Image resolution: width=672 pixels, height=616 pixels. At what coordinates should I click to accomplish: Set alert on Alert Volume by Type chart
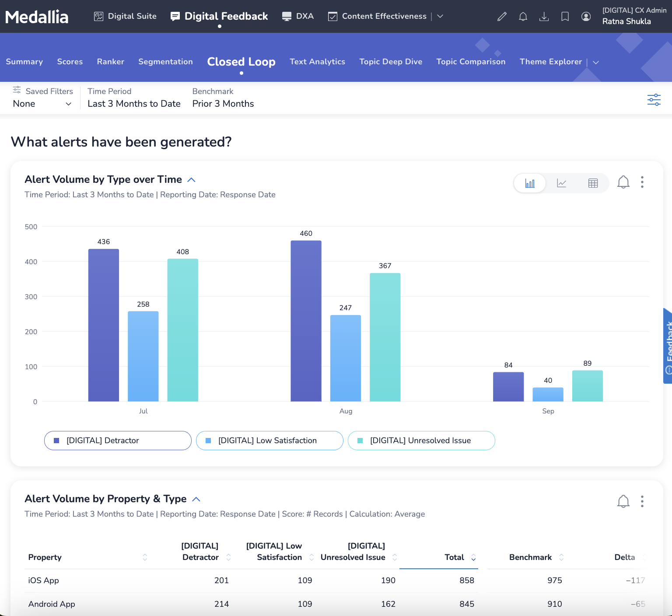coord(623,182)
